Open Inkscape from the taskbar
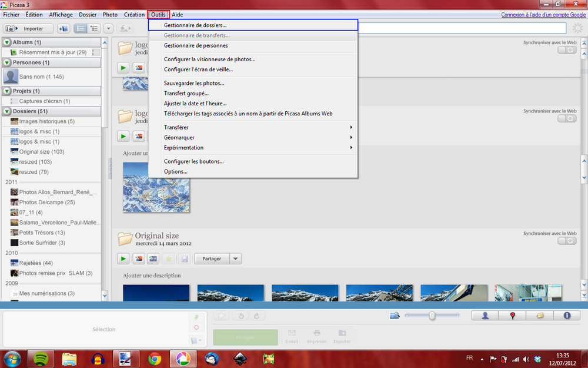 click(240, 359)
